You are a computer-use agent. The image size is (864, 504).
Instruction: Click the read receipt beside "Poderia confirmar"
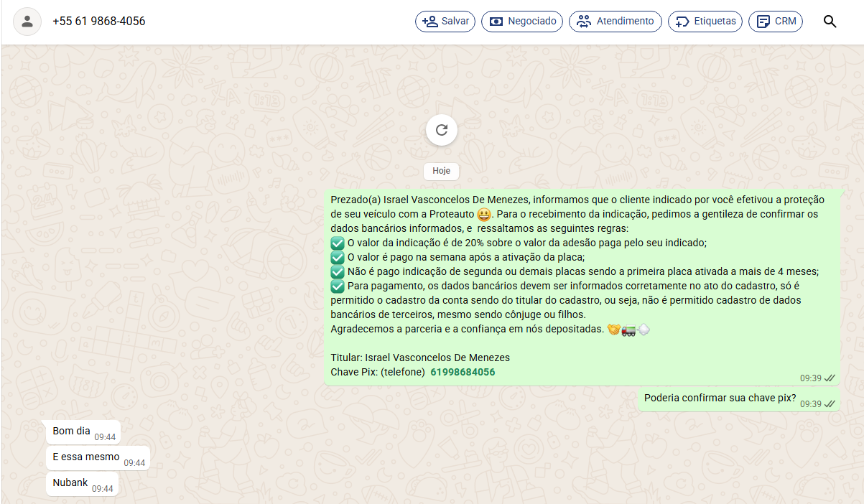[x=830, y=403]
